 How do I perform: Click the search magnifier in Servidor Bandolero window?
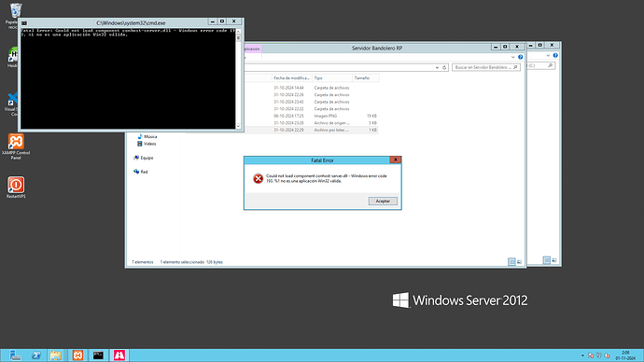point(515,67)
